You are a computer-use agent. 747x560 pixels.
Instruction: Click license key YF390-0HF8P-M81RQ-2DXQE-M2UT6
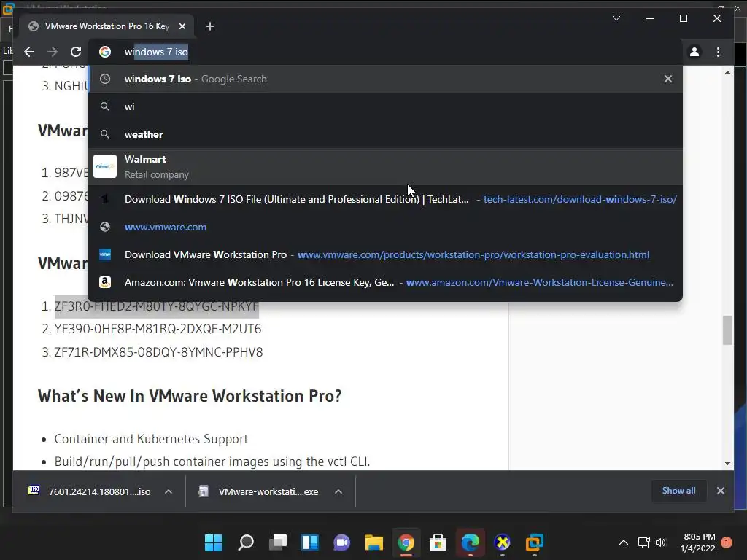[x=158, y=329]
